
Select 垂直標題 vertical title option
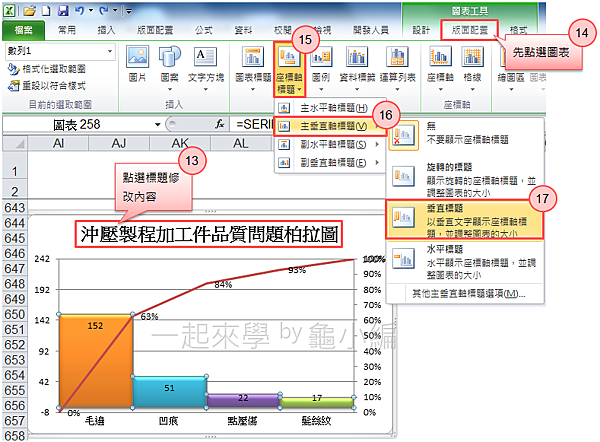click(x=465, y=220)
